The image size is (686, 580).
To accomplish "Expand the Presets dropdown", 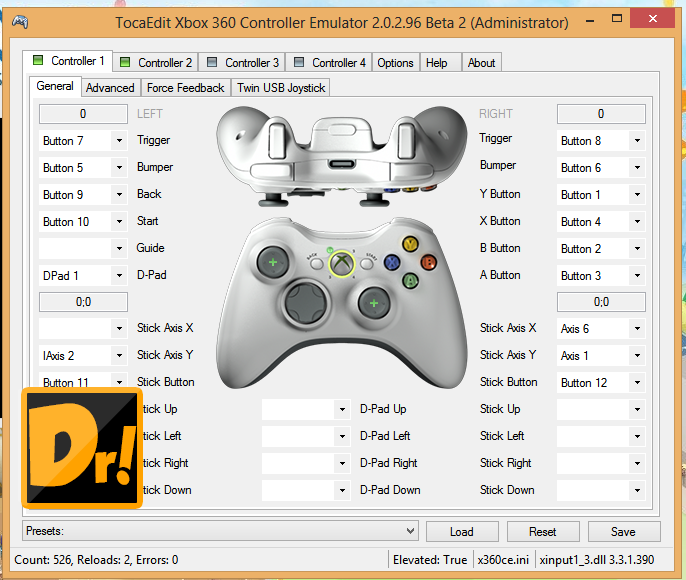I will pyautogui.click(x=220, y=531).
